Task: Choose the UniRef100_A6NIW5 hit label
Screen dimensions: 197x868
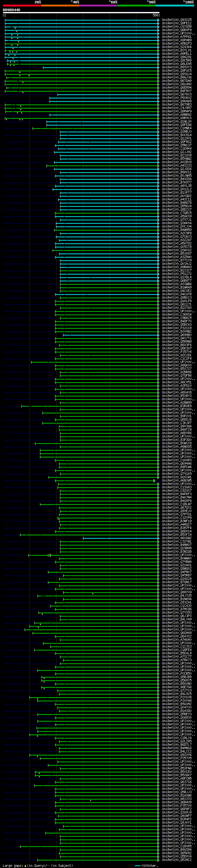Action: 177,481
